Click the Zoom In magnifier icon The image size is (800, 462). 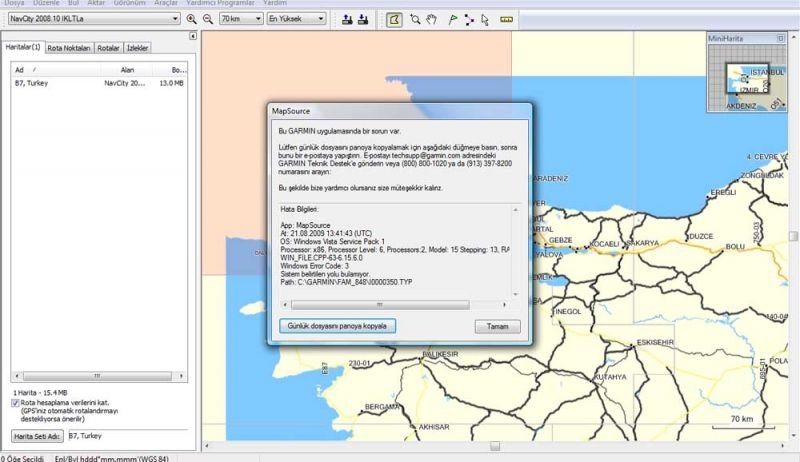tap(192, 19)
